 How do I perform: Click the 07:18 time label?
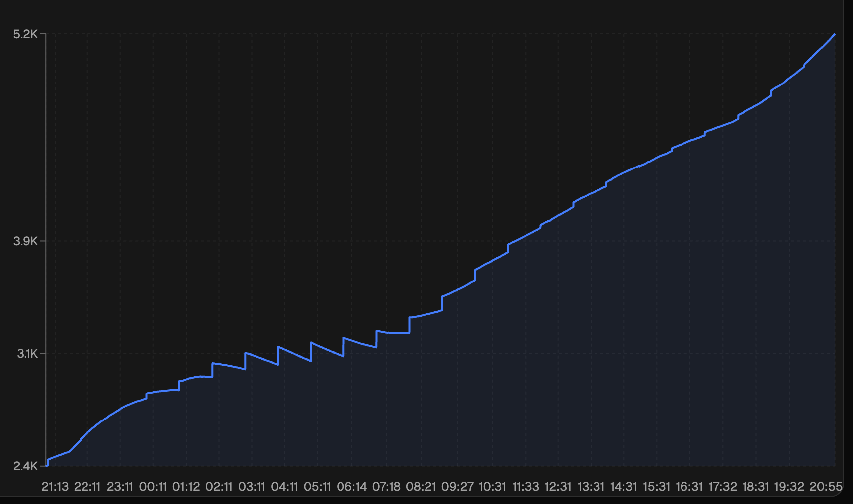[x=387, y=487]
